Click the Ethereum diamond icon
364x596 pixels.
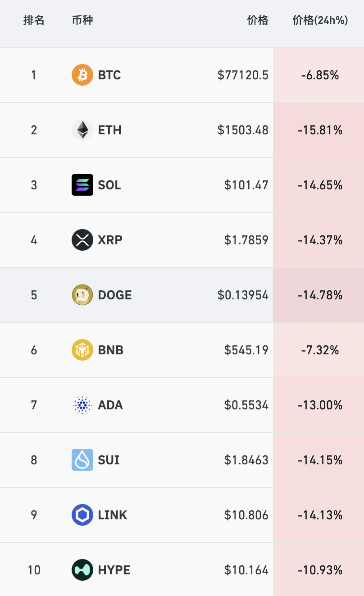pyautogui.click(x=82, y=130)
